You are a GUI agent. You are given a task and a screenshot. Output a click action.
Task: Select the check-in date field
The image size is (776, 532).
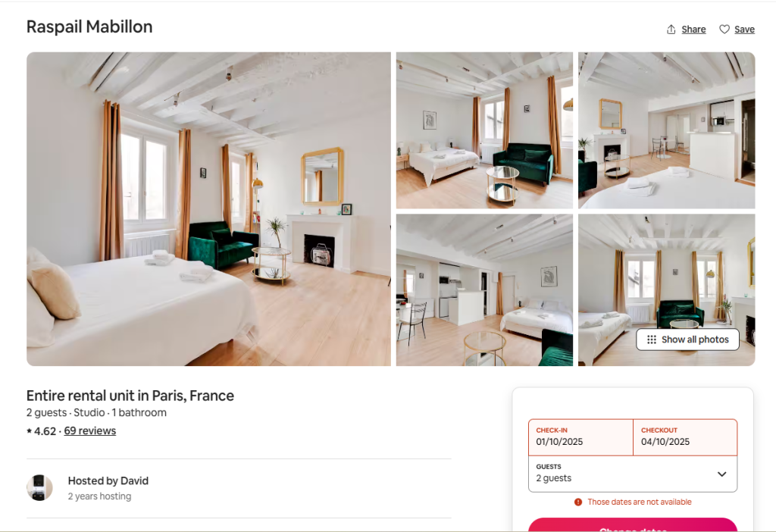pos(580,437)
